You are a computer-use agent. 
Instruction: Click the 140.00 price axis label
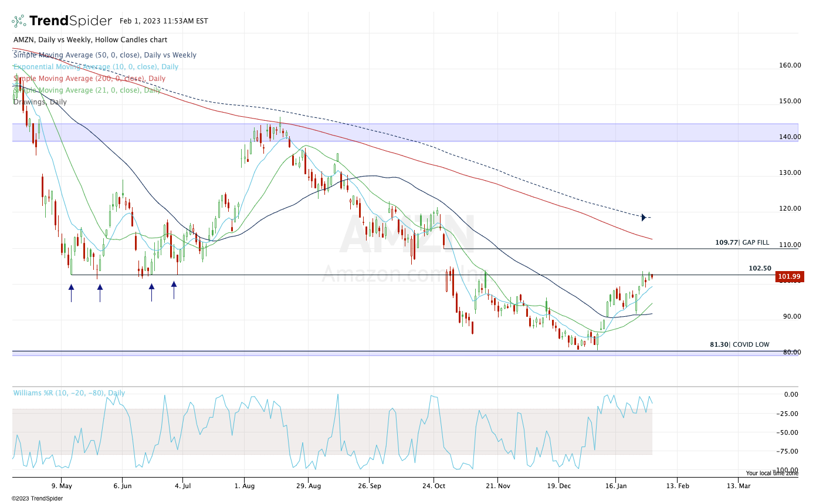[789, 137]
